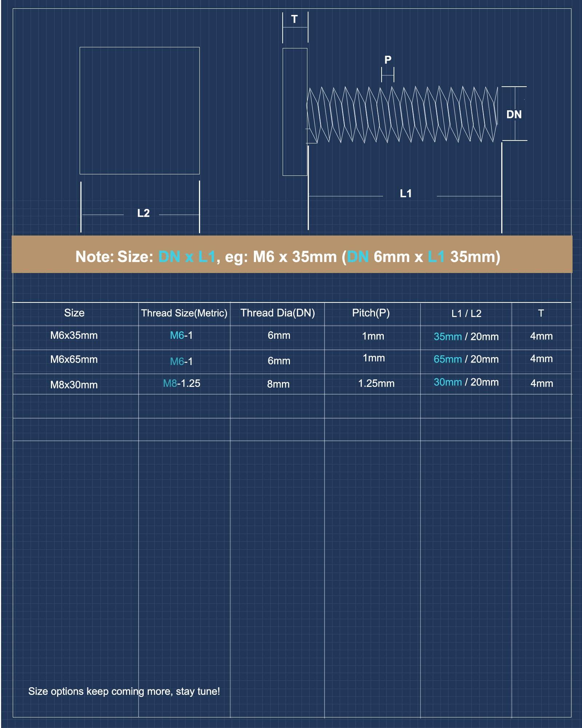Click the Size column header
Screen dimensions: 582x728
[74, 313]
